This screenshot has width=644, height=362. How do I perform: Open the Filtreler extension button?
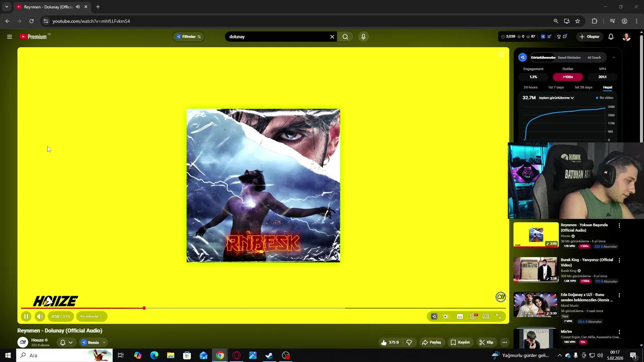[x=189, y=37]
